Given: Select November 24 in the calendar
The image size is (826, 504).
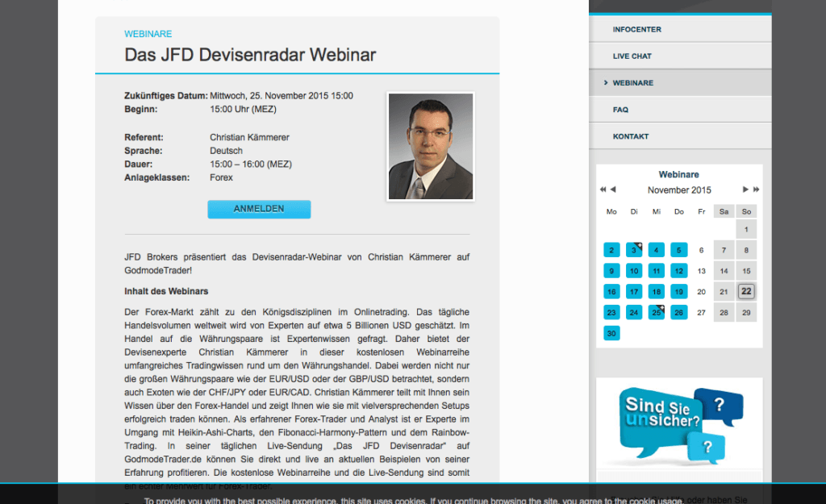Looking at the screenshot, I should tap(634, 313).
